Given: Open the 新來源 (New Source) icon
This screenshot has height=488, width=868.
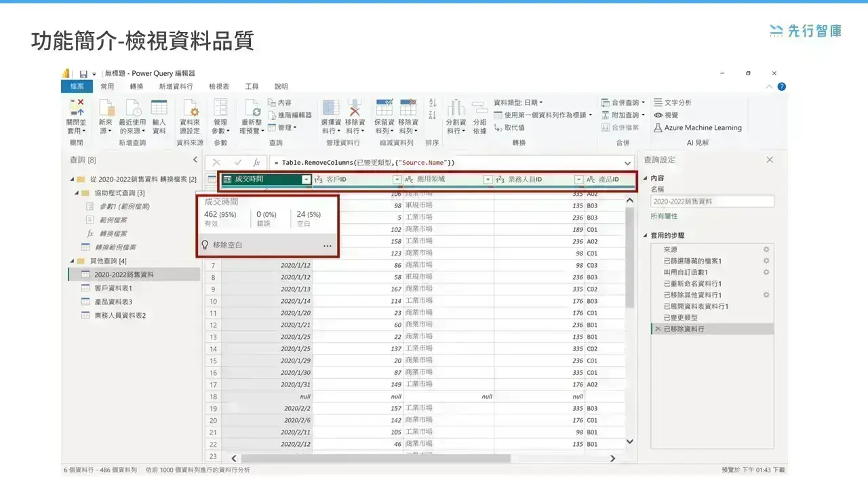Looking at the screenshot, I should (106, 108).
